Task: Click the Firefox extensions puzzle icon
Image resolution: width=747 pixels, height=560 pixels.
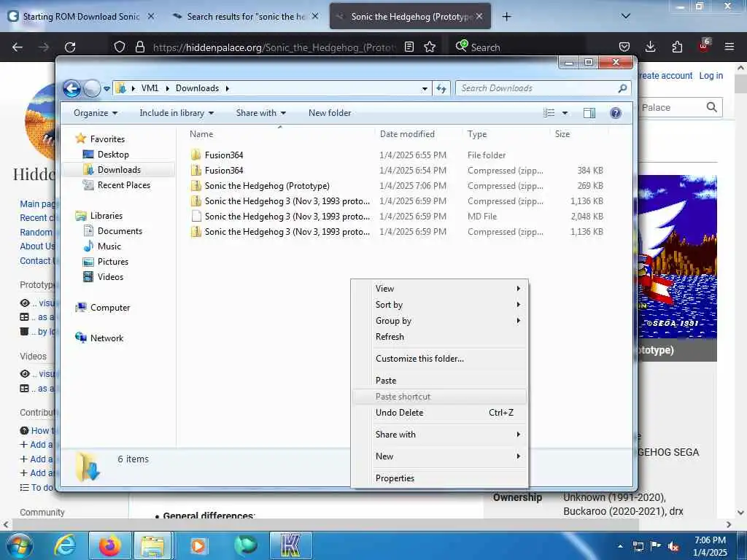Action: click(677, 47)
